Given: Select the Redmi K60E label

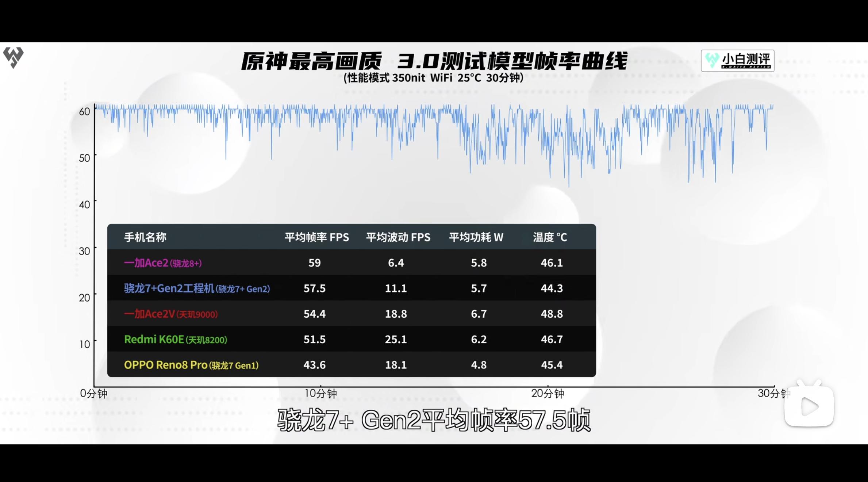Looking at the screenshot, I should [155, 339].
